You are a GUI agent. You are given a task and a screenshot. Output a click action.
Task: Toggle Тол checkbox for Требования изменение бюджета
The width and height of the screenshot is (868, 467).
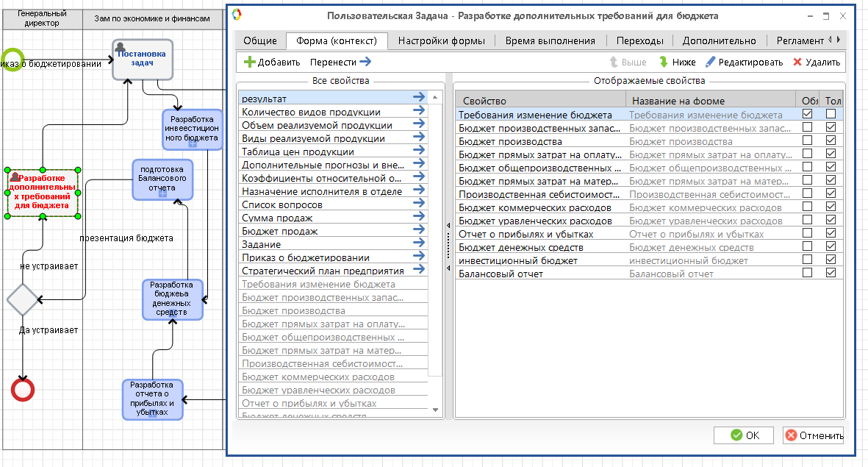click(x=831, y=113)
